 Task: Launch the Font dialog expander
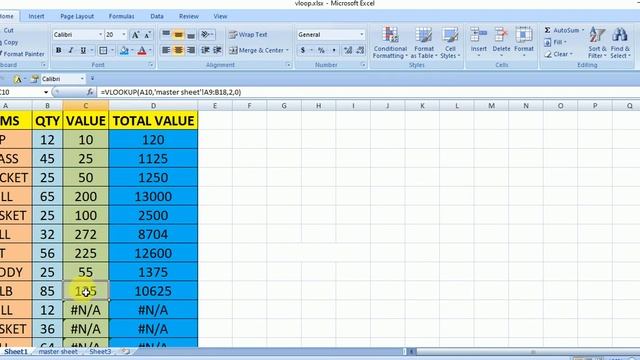151,65
